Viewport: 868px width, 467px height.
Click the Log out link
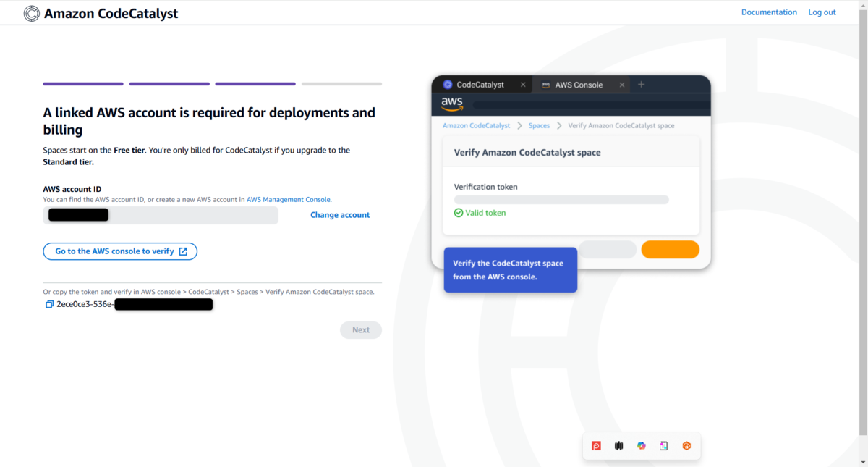(x=822, y=12)
